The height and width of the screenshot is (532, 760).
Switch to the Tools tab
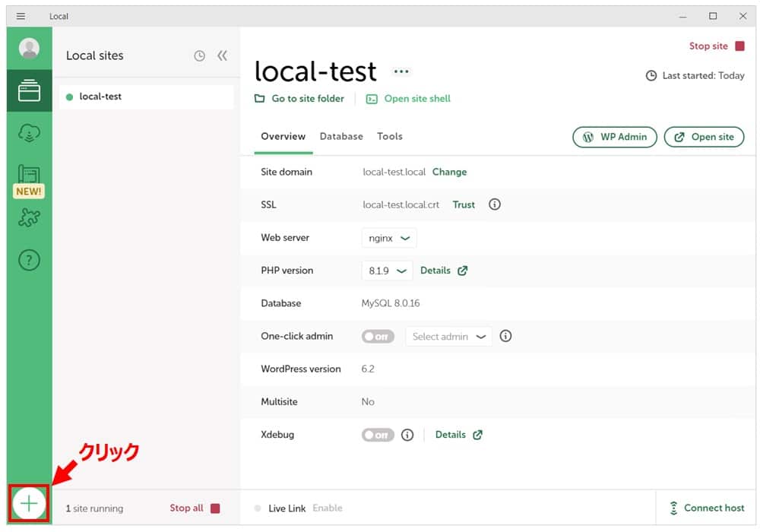tap(390, 137)
